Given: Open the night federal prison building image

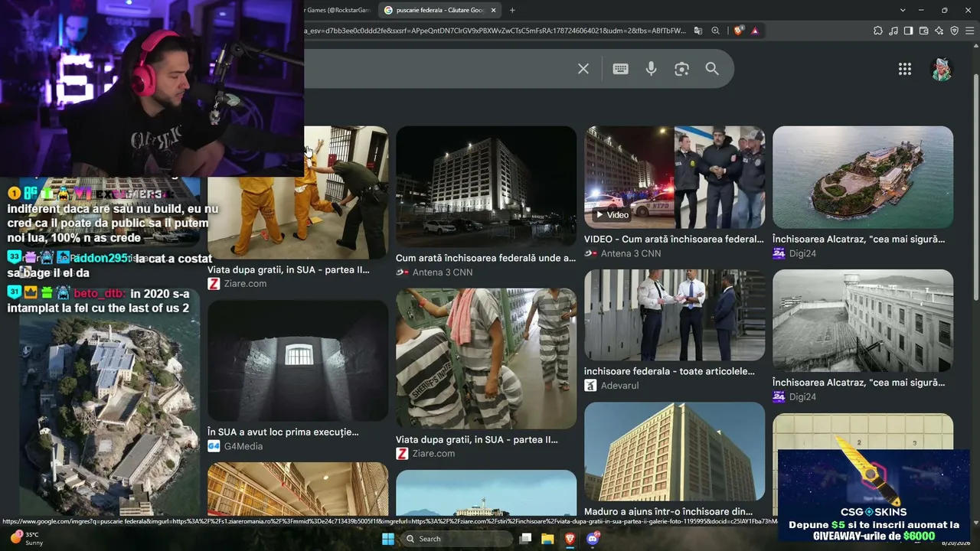Looking at the screenshot, I should click(x=486, y=187).
